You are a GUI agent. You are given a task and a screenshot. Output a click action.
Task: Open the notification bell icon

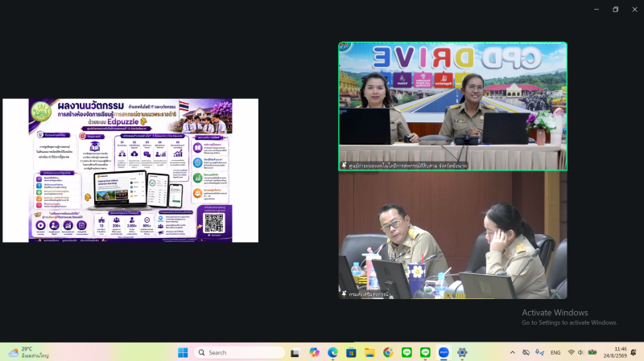point(634,352)
